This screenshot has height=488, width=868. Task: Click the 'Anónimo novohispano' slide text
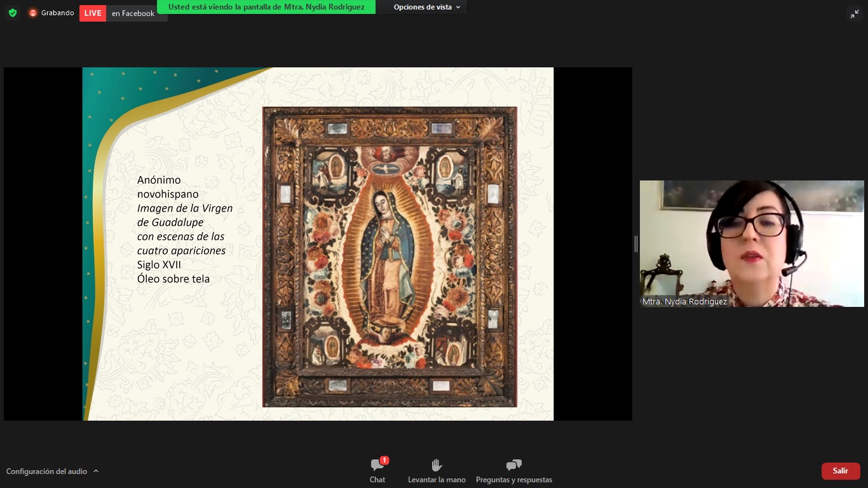coord(168,187)
